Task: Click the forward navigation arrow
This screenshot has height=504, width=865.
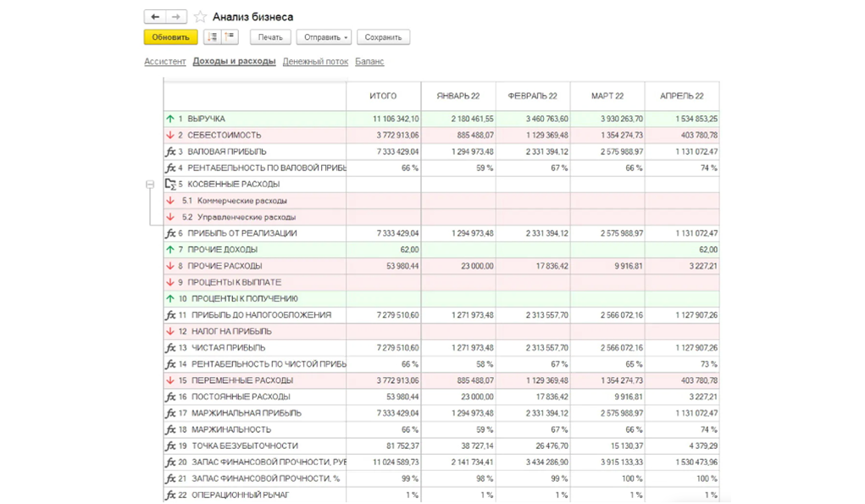Action: pos(176,17)
